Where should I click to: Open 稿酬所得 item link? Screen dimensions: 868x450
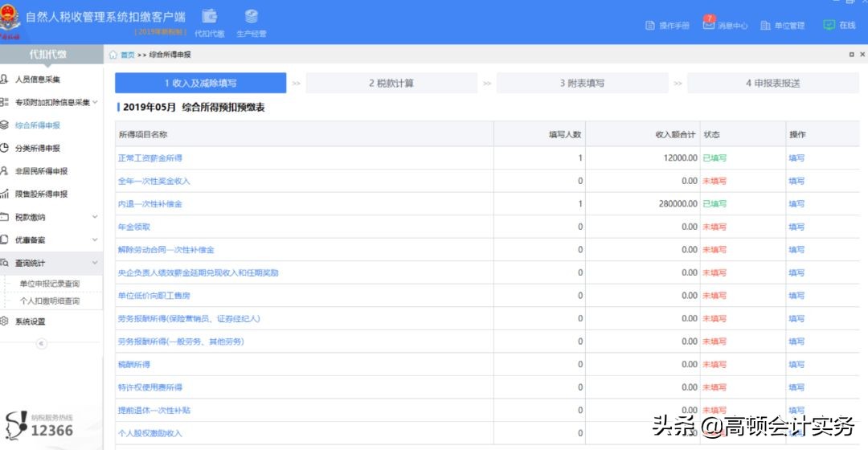click(x=134, y=364)
